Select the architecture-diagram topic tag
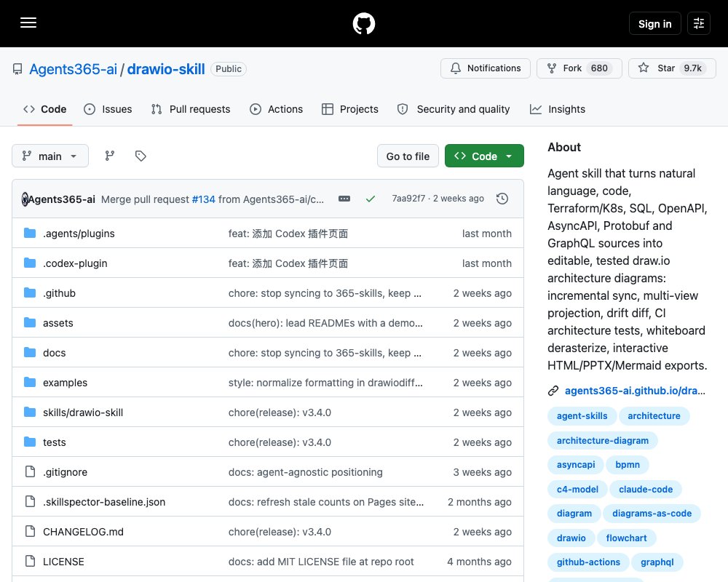Screen dimensions: 728x582 pos(603,440)
